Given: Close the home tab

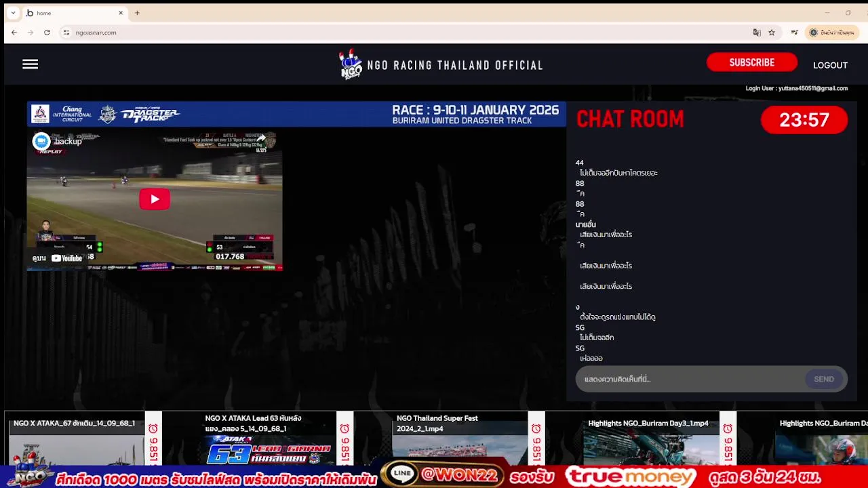Looking at the screenshot, I should coord(121,13).
